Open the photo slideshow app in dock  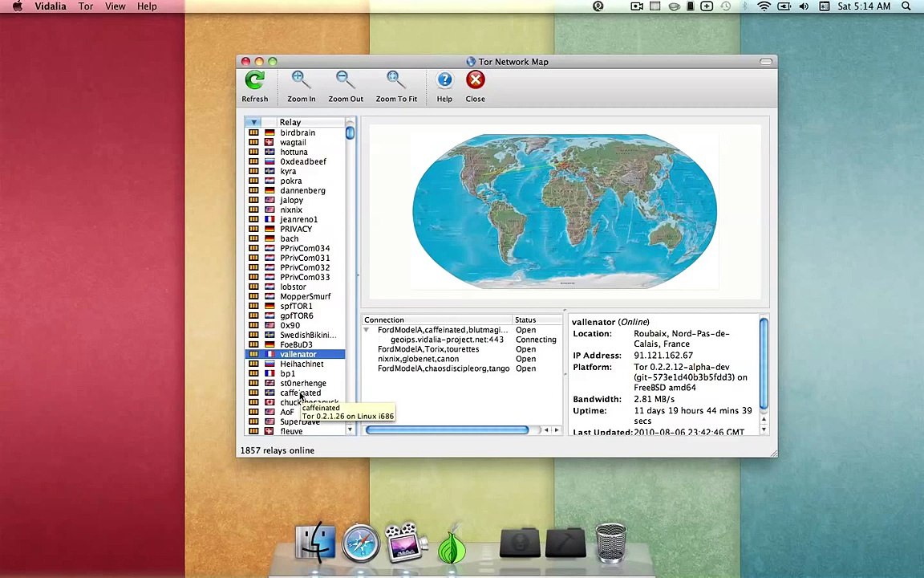406,541
